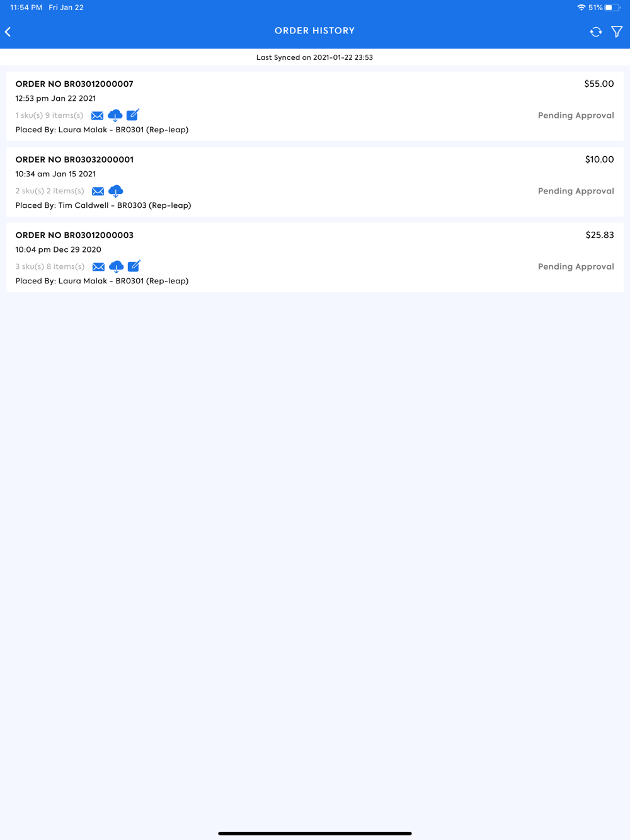Open order number BR03012000003
Screen dimensions: 630x840
74,235
